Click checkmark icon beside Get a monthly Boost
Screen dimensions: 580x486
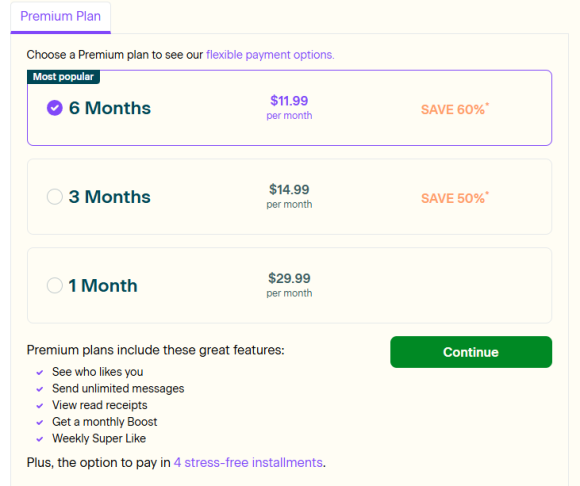coord(40,422)
